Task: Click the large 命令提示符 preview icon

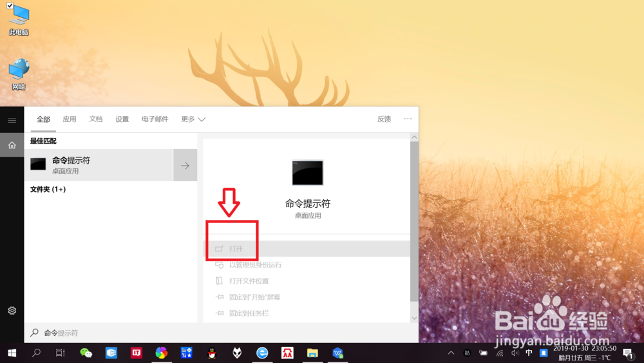Action: (308, 173)
